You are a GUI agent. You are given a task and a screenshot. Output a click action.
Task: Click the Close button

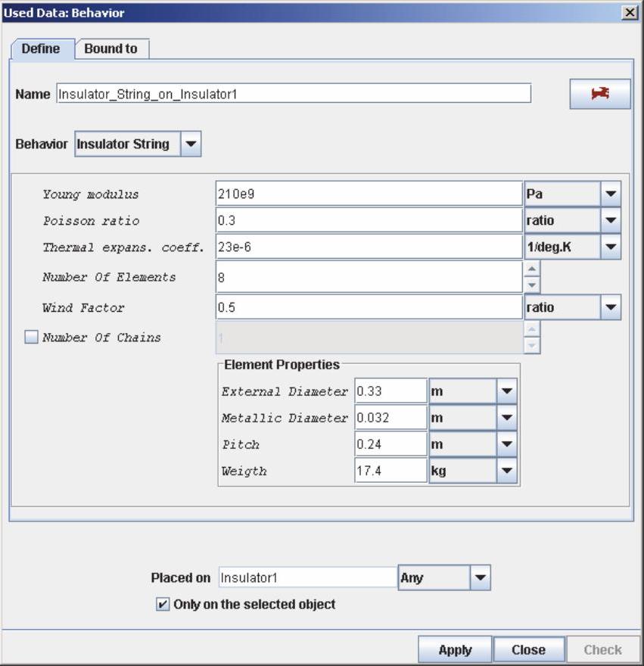[x=528, y=649]
